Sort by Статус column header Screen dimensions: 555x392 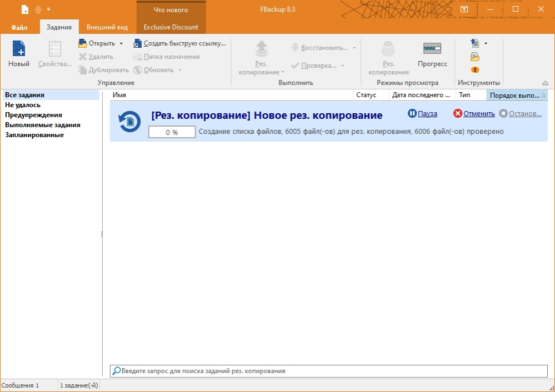click(371, 95)
